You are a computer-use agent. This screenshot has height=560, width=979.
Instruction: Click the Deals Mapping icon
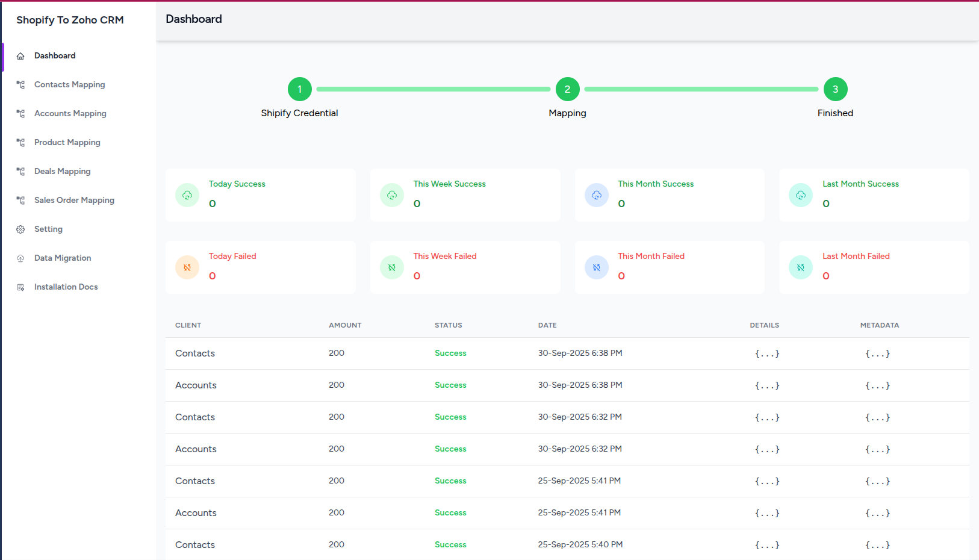tap(20, 171)
